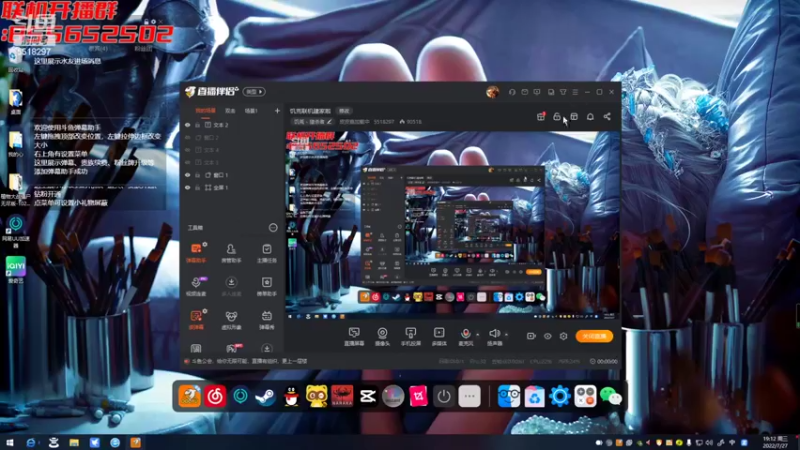The width and height of the screenshot is (800, 450).
Task: Open the user avatar profile
Action: click(x=492, y=92)
